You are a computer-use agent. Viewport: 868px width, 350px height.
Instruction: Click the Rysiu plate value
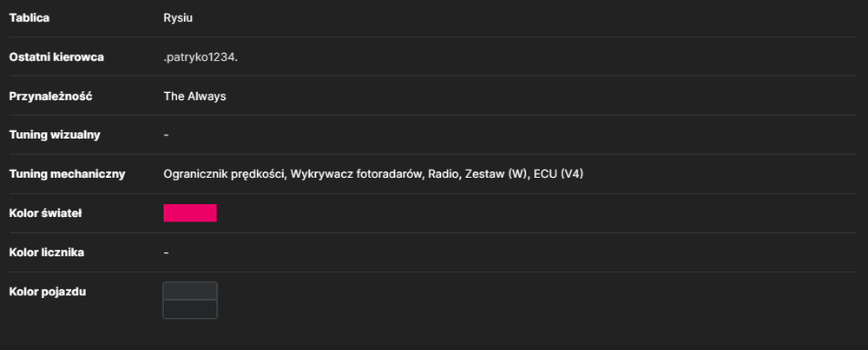pos(178,17)
